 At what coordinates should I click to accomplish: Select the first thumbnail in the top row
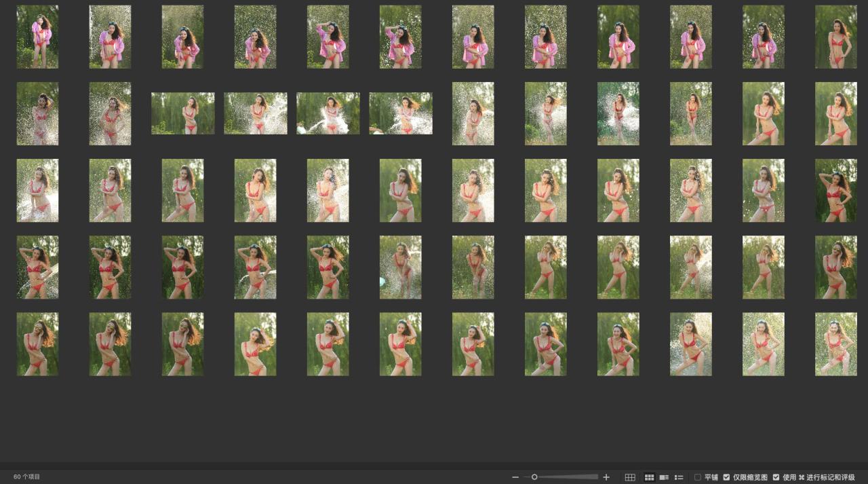click(37, 37)
